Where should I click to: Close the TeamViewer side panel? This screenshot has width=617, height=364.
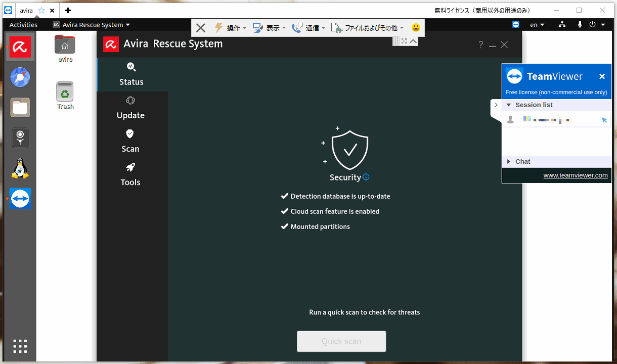(x=602, y=76)
